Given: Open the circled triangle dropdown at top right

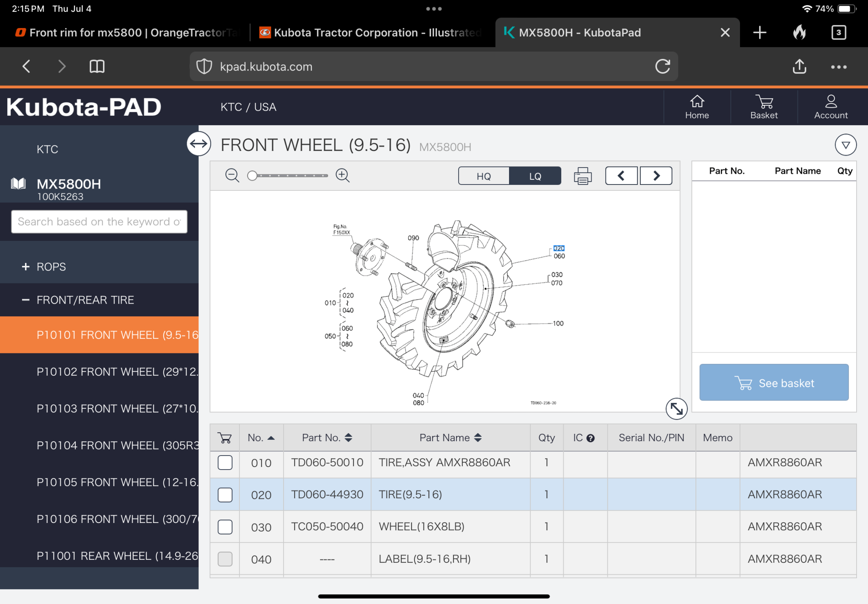Looking at the screenshot, I should click(846, 145).
